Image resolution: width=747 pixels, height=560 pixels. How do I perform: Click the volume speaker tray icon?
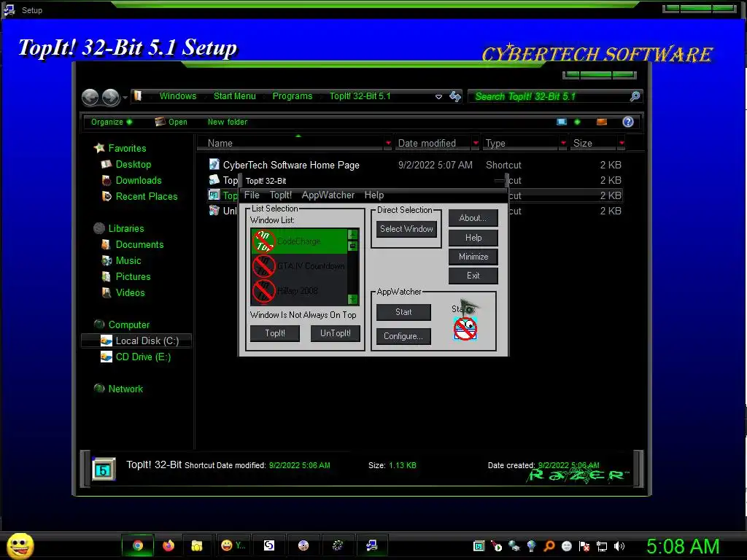[x=619, y=546]
